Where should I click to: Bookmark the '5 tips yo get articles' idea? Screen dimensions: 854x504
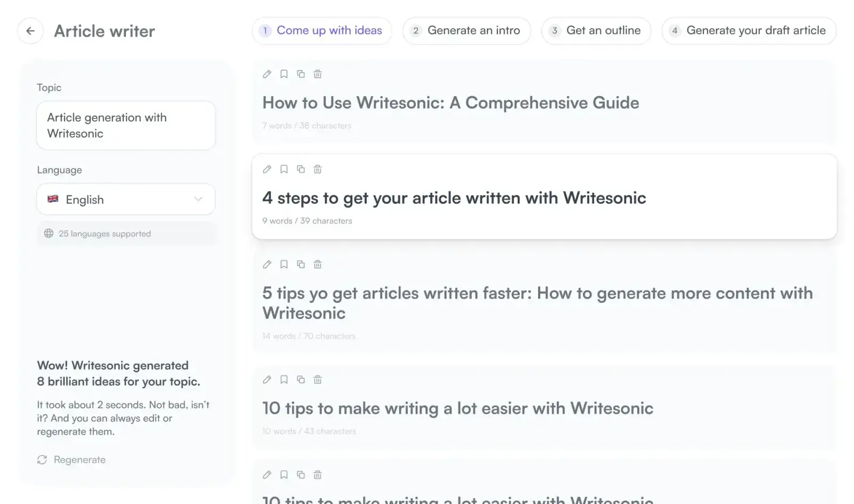coord(284,265)
